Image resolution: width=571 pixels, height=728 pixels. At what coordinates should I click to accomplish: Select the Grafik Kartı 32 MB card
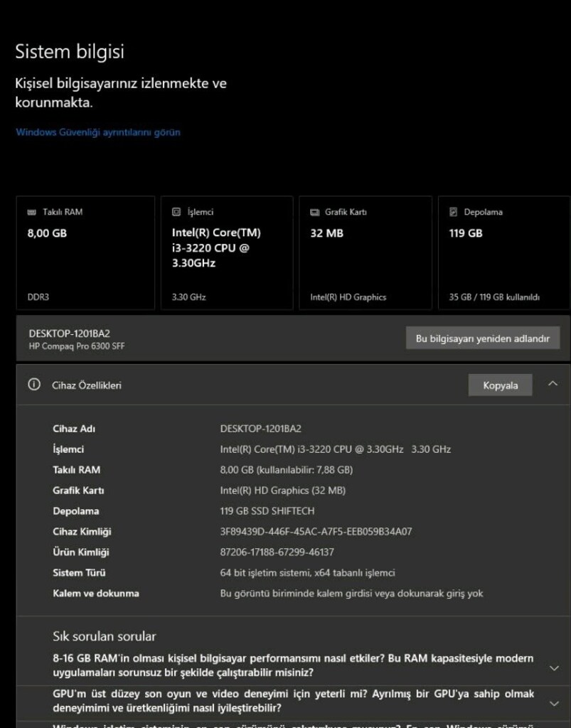click(x=365, y=253)
